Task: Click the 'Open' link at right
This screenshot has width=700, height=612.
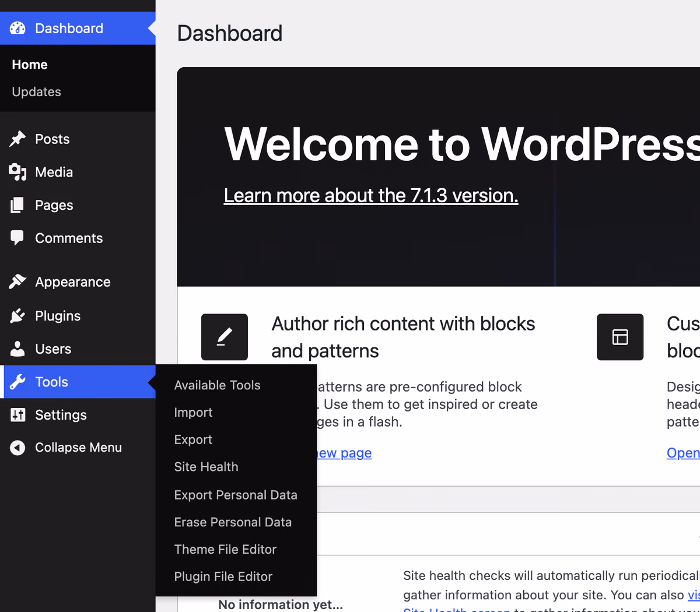Action: (x=683, y=453)
